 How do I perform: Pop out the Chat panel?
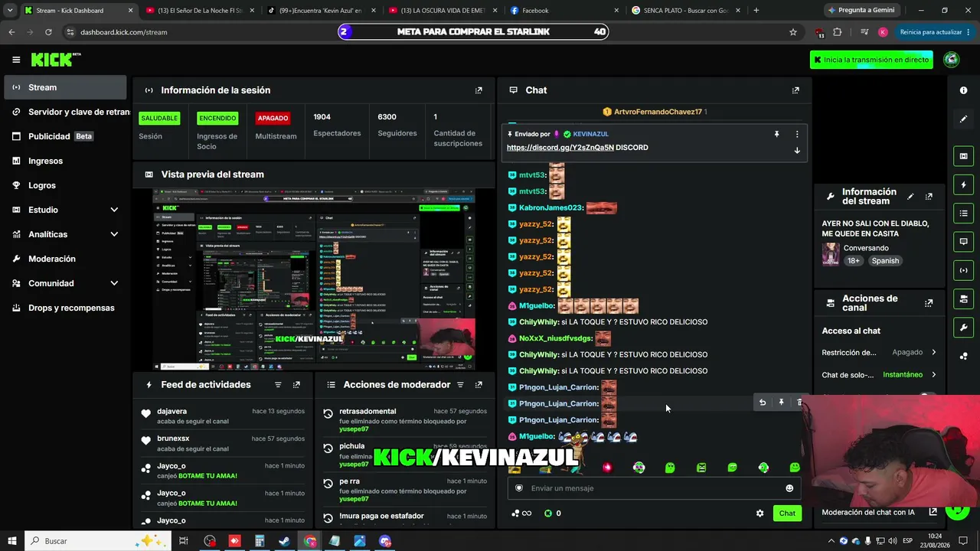tap(795, 90)
